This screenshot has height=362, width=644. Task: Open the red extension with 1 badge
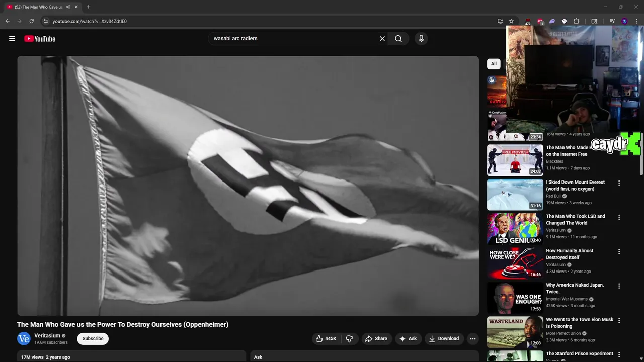[540, 21]
